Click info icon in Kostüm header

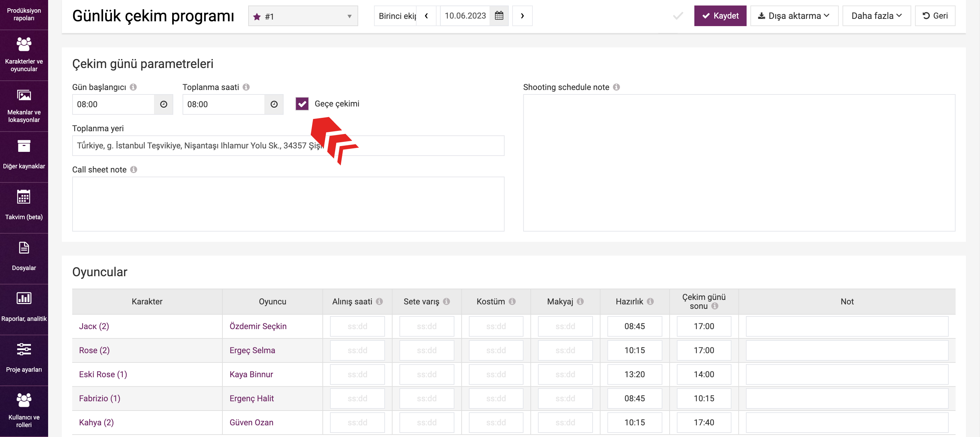[x=512, y=301]
